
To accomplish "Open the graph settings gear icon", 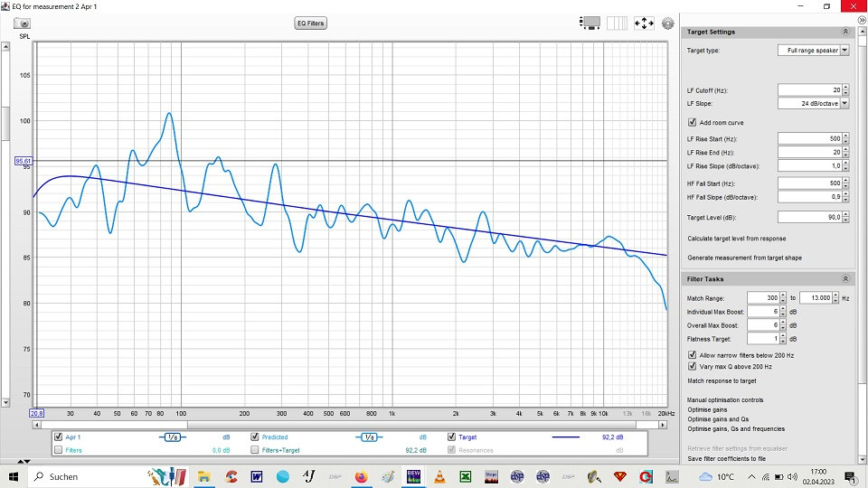I will [668, 23].
